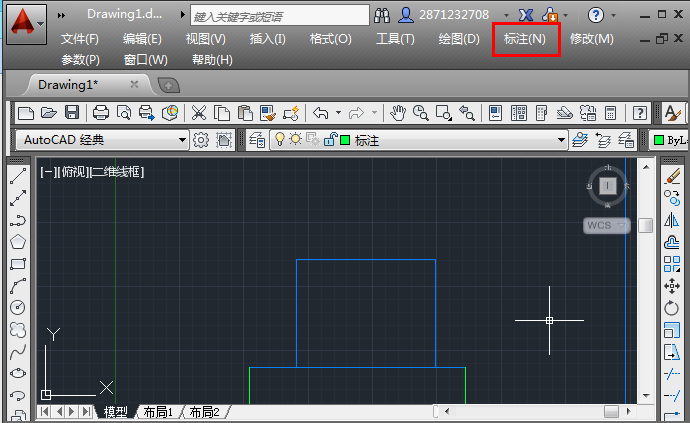690x423 pixels.
Task: Click the Plot printer icon
Action: coord(101,113)
